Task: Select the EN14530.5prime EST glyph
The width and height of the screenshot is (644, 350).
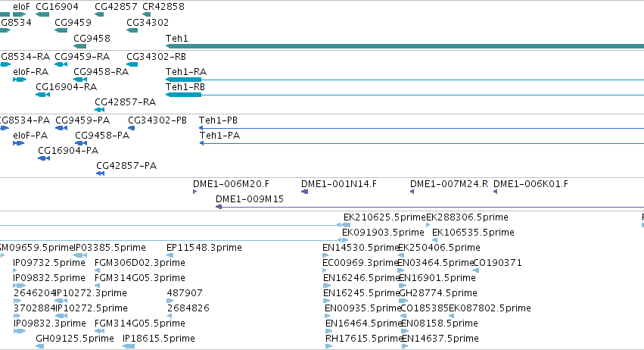Action: (x=325, y=255)
